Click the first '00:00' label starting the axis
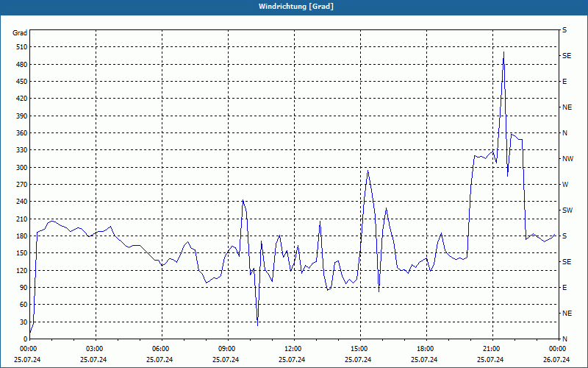 pyautogui.click(x=29, y=349)
